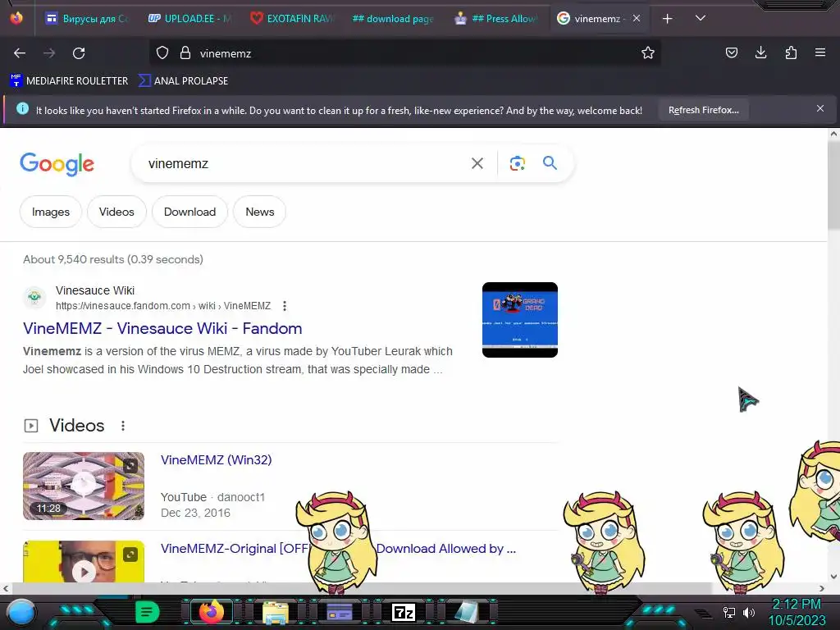
Task: Open the network tray icon
Action: tap(729, 612)
